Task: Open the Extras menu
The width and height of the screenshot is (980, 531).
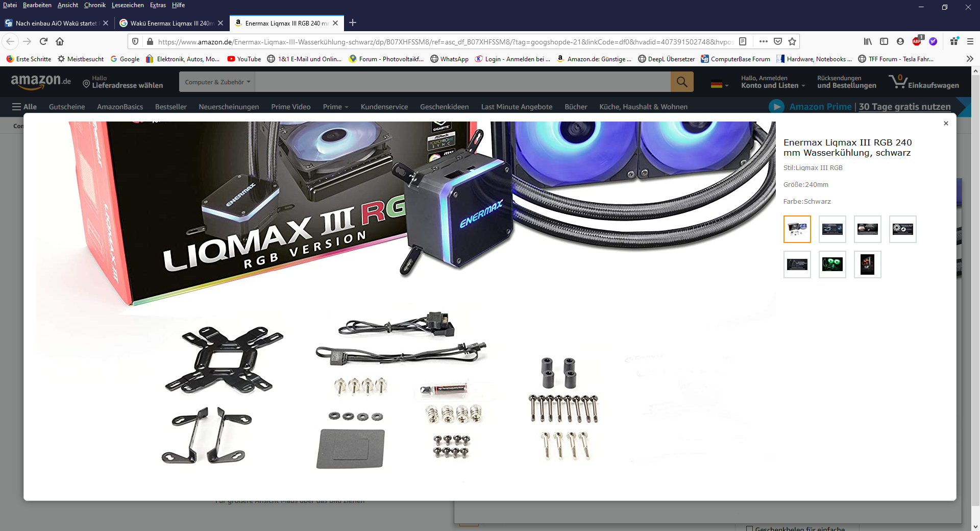Action: (x=158, y=5)
